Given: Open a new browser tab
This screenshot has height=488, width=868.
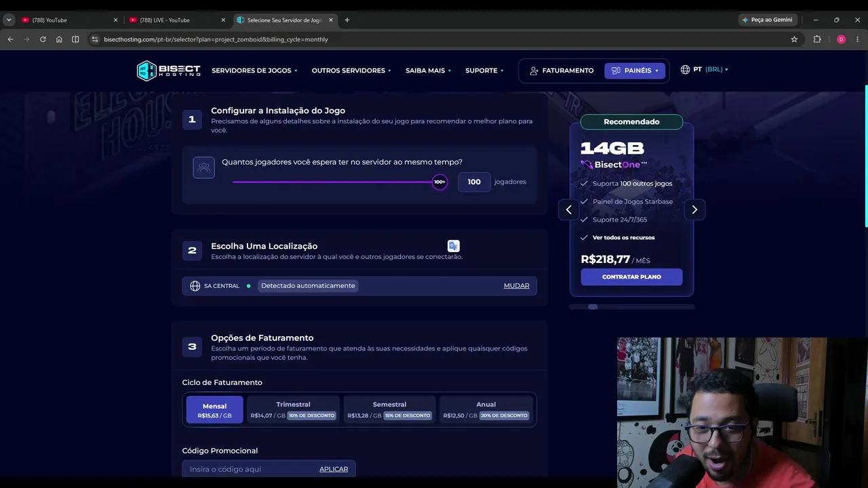Looking at the screenshot, I should point(347,20).
